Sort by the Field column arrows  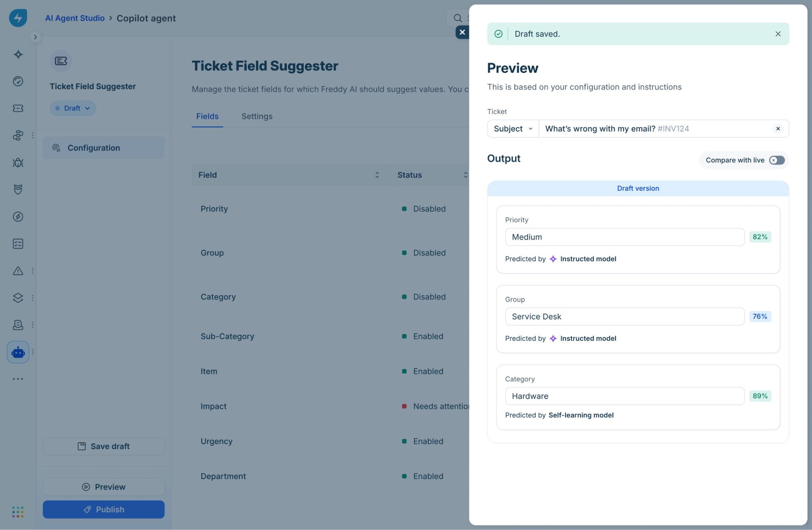(377, 175)
